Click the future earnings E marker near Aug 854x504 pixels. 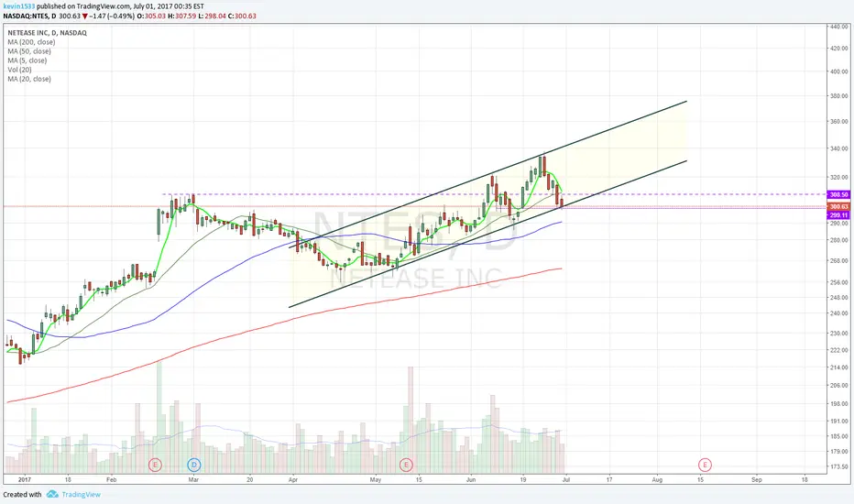tap(705, 465)
